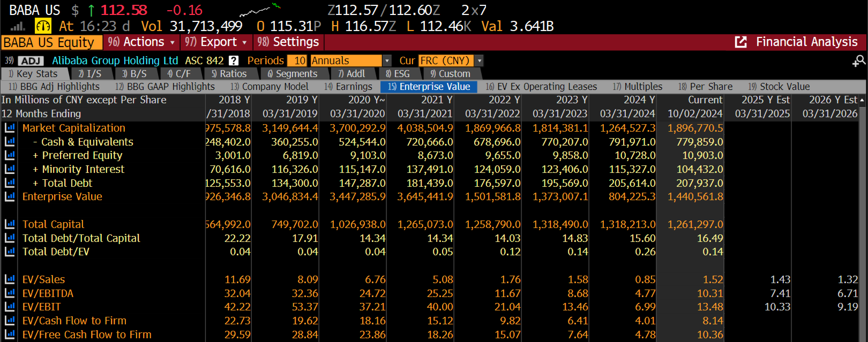868x342 pixels.
Task: Click the Annuals periodicity field
Action: (x=346, y=61)
